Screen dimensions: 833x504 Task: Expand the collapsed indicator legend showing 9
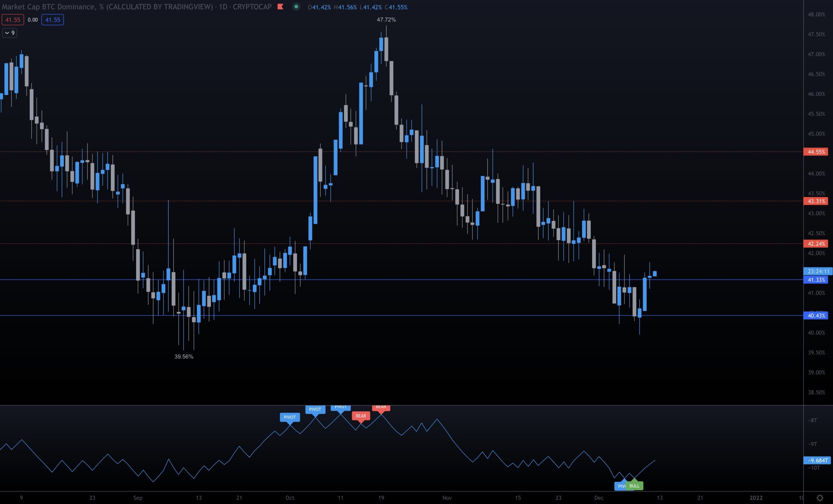[x=9, y=33]
